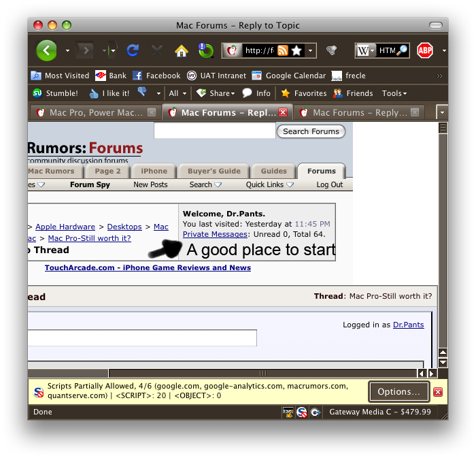Click the greyed Forward arrow button
Screen dimensions: 476x458
pos(85,50)
